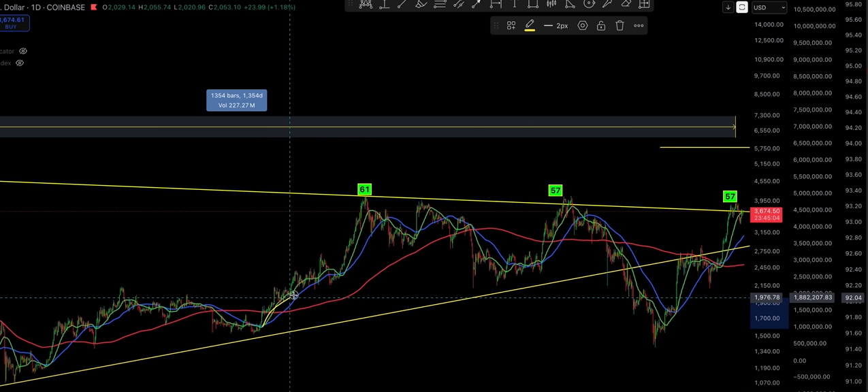Click the low value L2,020.96
The height and width of the screenshot is (392, 868).
click(x=190, y=7)
